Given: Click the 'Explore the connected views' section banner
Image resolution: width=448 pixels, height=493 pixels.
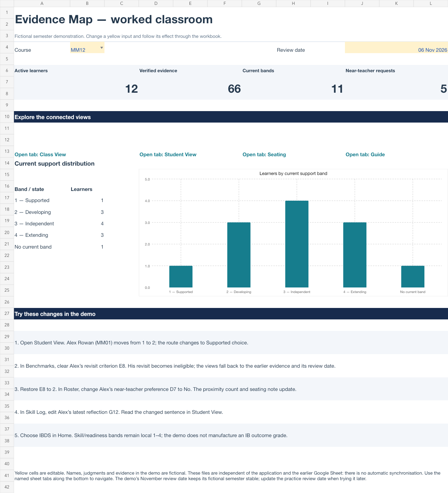Looking at the screenshot, I should (231, 117).
